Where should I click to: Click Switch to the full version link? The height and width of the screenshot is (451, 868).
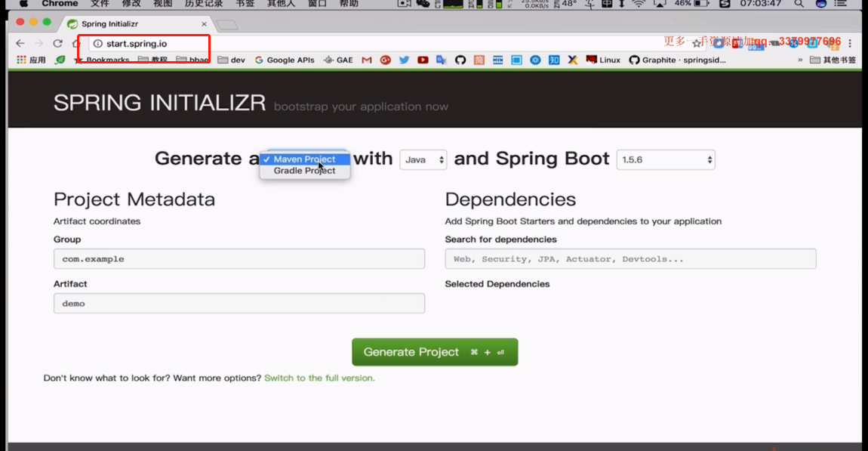click(x=319, y=378)
